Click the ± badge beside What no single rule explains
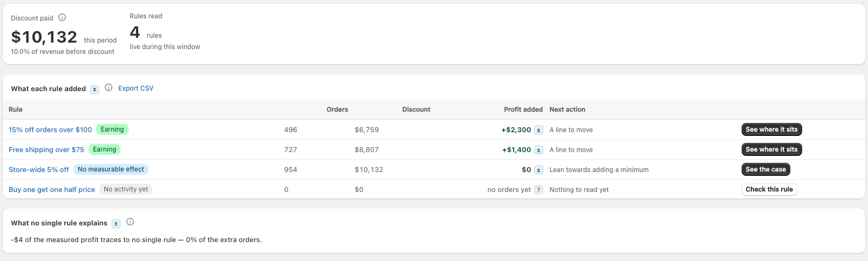Screen dimensions: 868x261 (116, 223)
